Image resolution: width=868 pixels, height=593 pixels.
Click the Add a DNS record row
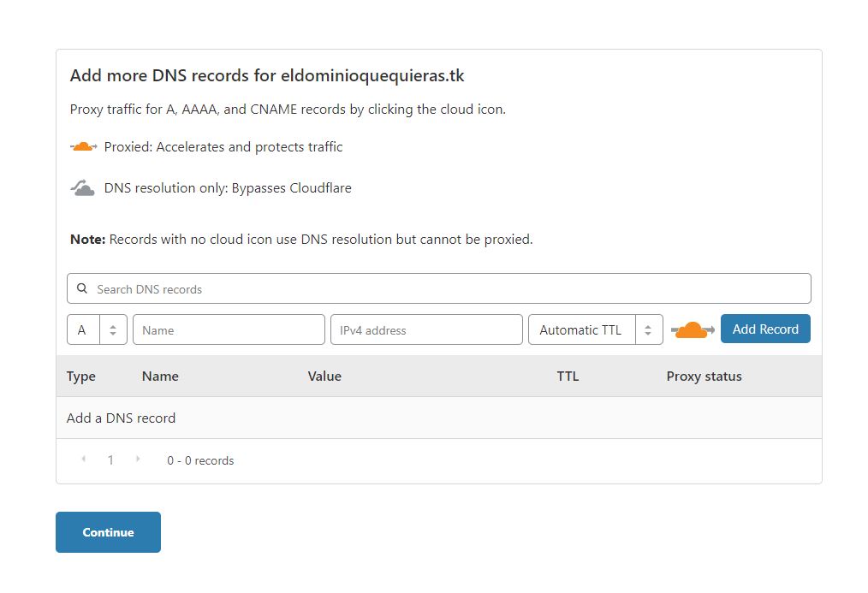[121, 418]
